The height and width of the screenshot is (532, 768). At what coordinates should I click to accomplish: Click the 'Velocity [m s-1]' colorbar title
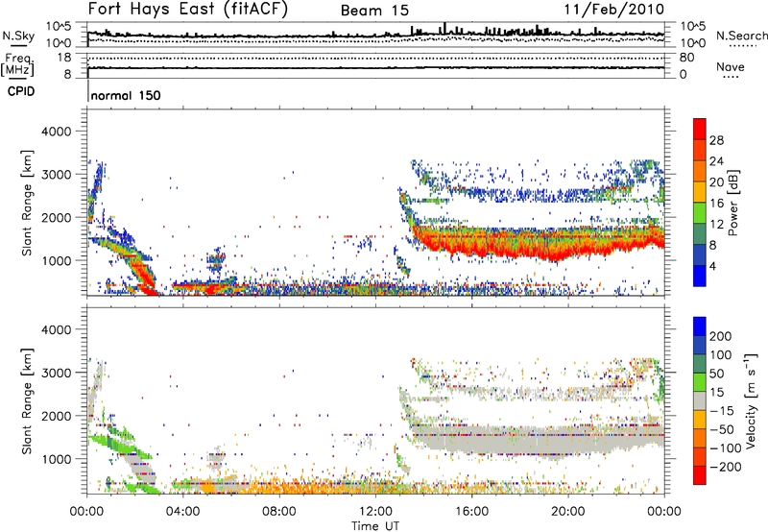coord(751,400)
